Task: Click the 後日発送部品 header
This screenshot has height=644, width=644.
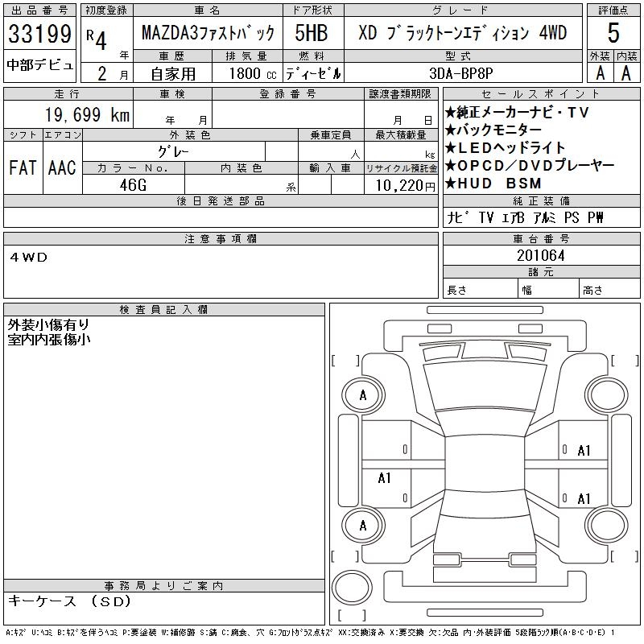Action: click(x=221, y=200)
